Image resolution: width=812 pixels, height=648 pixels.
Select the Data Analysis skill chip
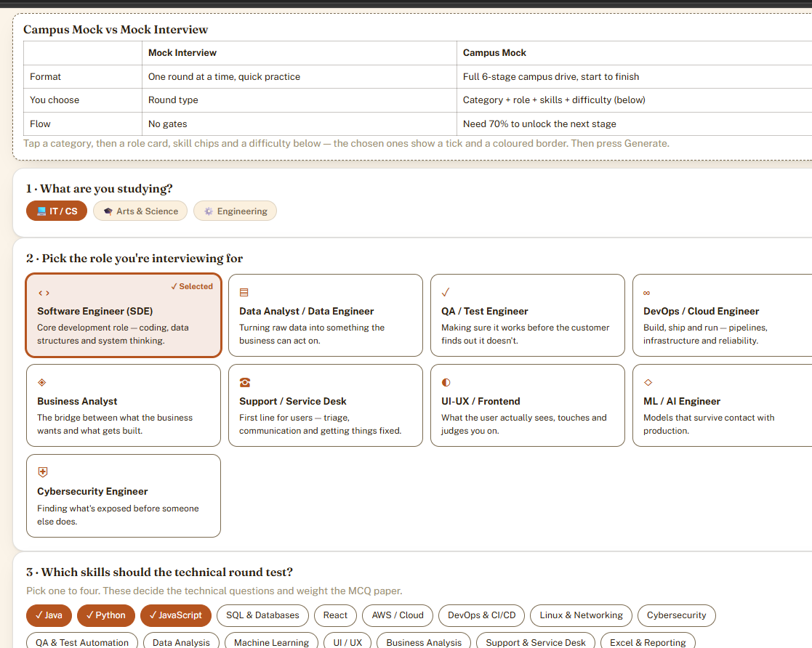pyautogui.click(x=181, y=641)
